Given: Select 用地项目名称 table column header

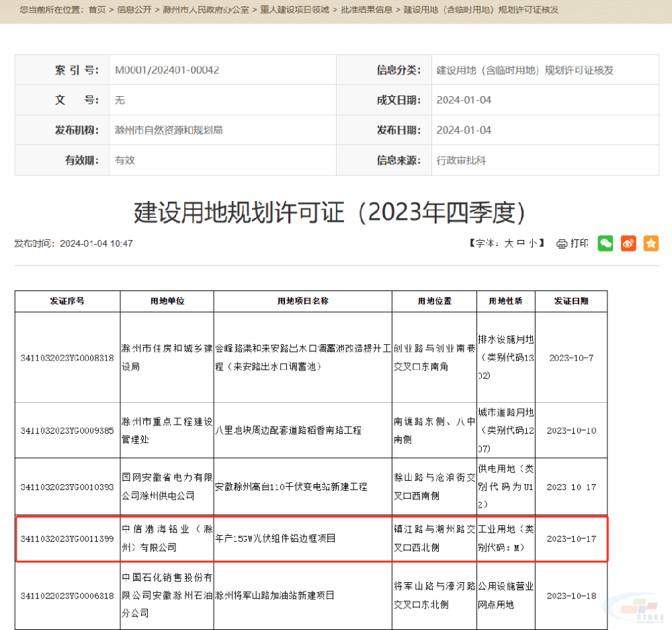Looking at the screenshot, I should pyautogui.click(x=302, y=301).
